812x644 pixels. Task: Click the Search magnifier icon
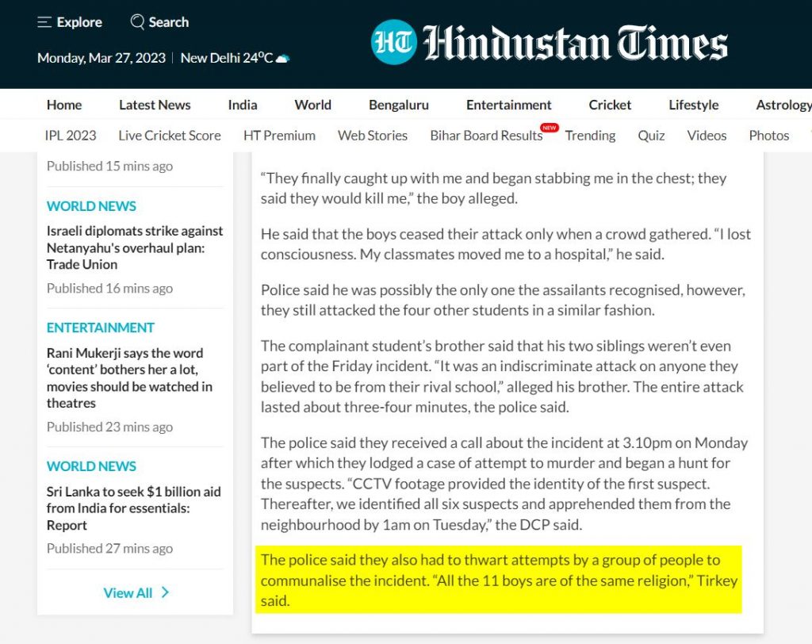[137, 21]
